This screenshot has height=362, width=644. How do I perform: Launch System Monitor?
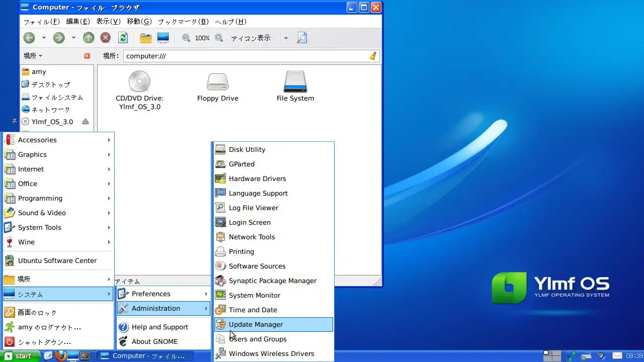[x=273, y=295]
